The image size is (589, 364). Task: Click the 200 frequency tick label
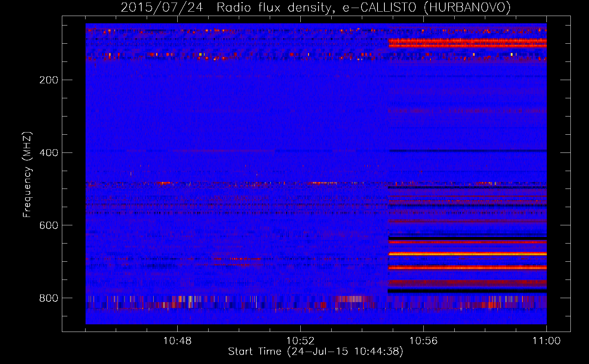(49, 80)
